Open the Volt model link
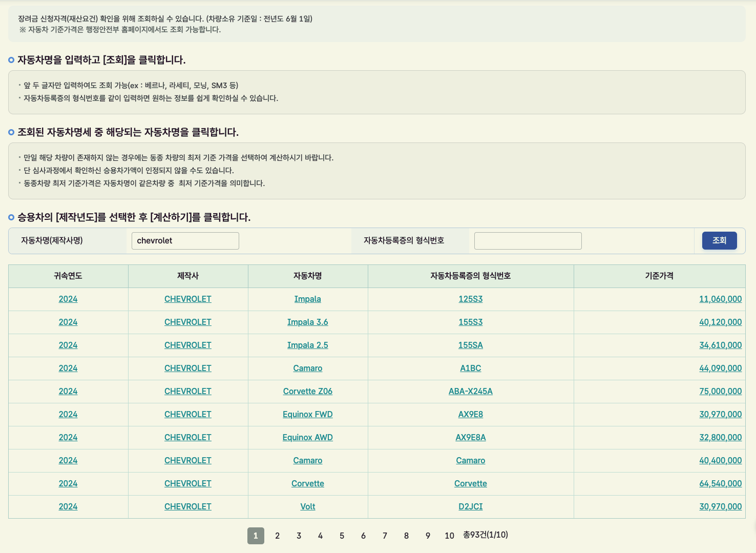Image resolution: width=756 pixels, height=553 pixels. (307, 506)
